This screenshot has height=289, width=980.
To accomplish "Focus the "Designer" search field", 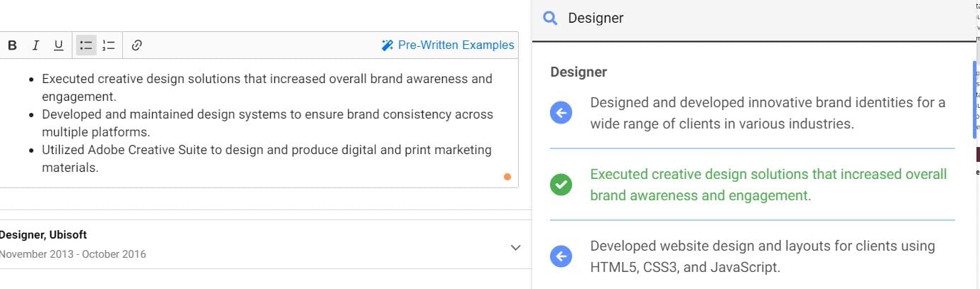I will point(746,18).
